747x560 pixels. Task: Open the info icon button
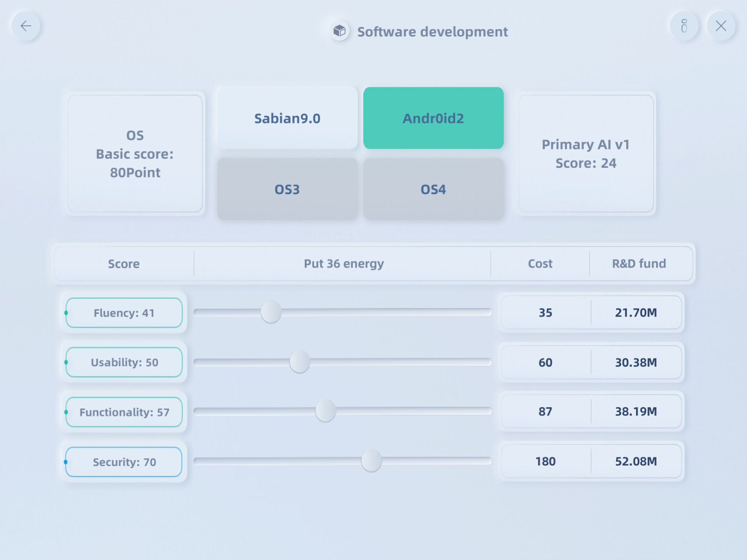pos(684,26)
